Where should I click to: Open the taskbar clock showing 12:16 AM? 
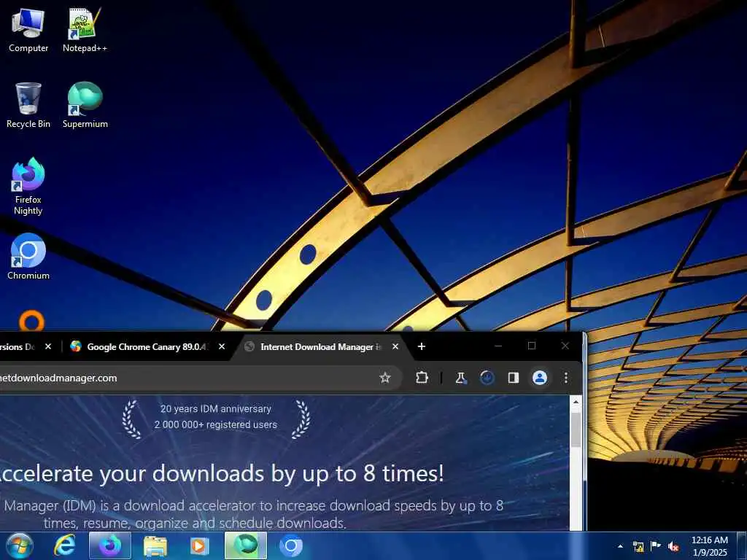point(709,546)
